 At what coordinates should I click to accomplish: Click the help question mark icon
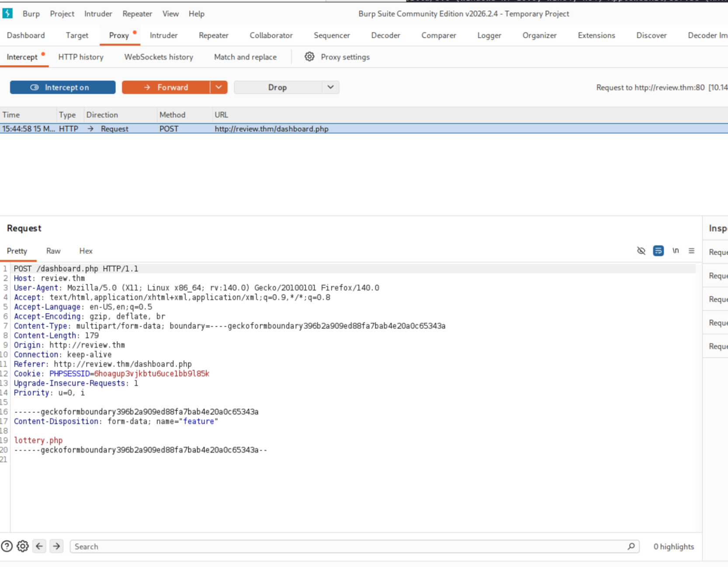click(x=7, y=546)
